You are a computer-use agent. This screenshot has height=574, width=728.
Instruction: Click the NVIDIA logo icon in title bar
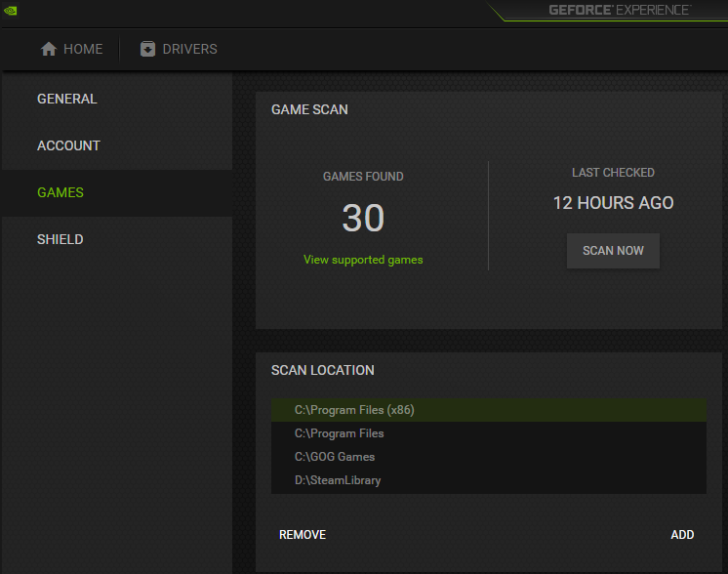[x=10, y=11]
